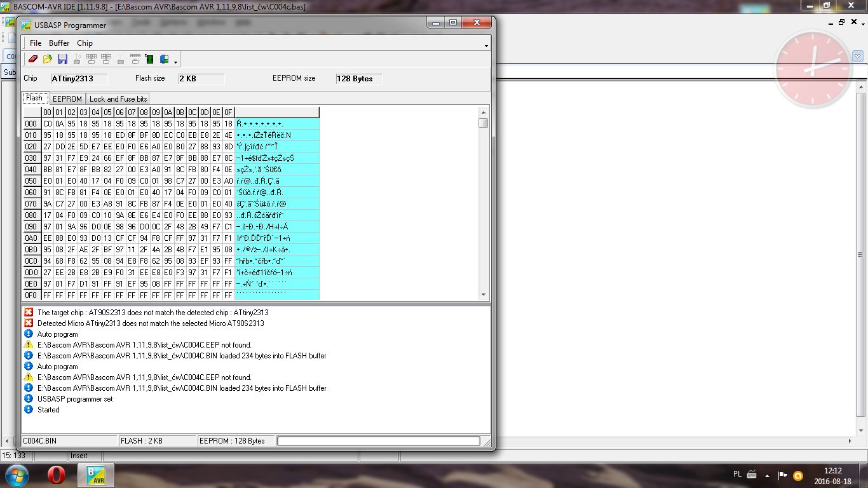Open the PL input language selector
Screen dimensions: 868x488
(737, 475)
